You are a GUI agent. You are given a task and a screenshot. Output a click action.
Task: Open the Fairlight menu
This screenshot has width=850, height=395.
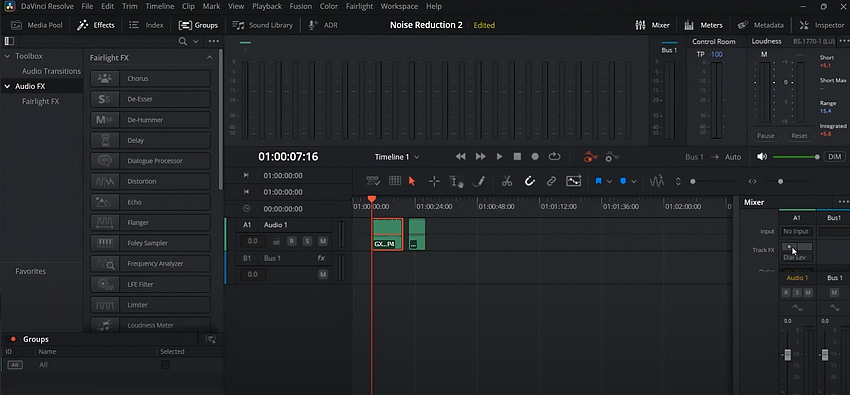coord(360,7)
